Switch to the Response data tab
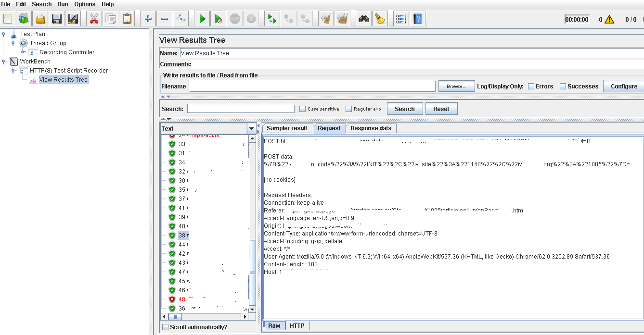Image resolution: width=644 pixels, height=335 pixels. coord(371,128)
